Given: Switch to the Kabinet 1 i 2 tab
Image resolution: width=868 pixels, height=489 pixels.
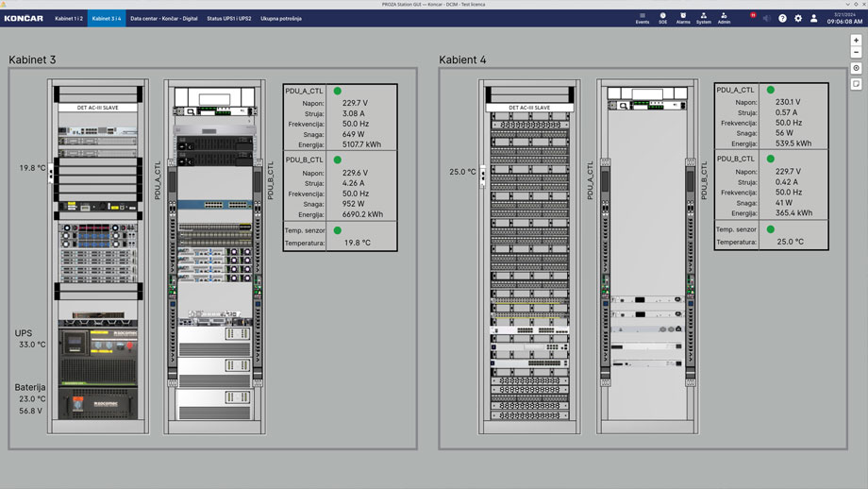Looking at the screenshot, I should point(69,18).
